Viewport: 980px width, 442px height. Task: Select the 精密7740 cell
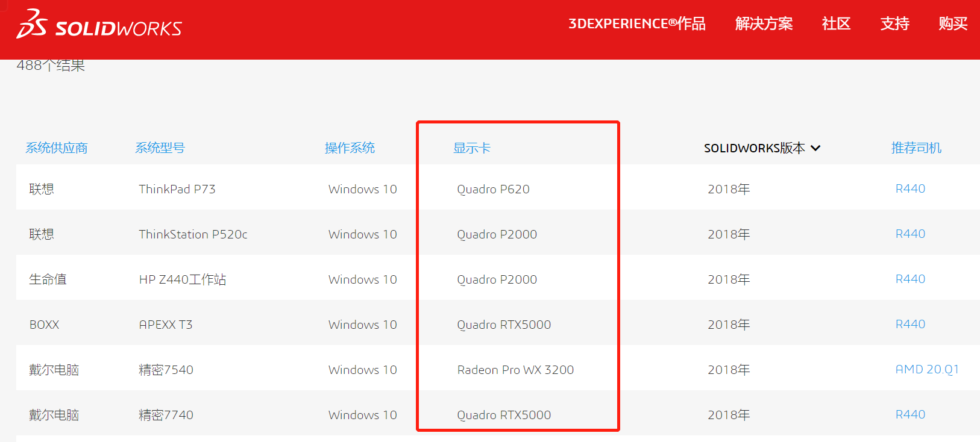tap(166, 415)
